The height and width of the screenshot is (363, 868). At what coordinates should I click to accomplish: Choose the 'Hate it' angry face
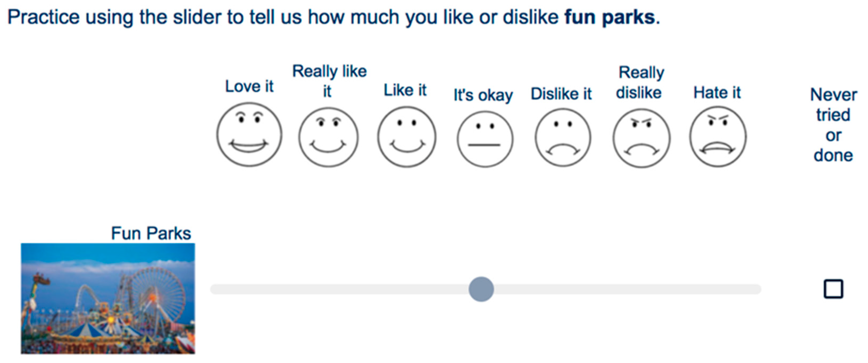coord(718,136)
